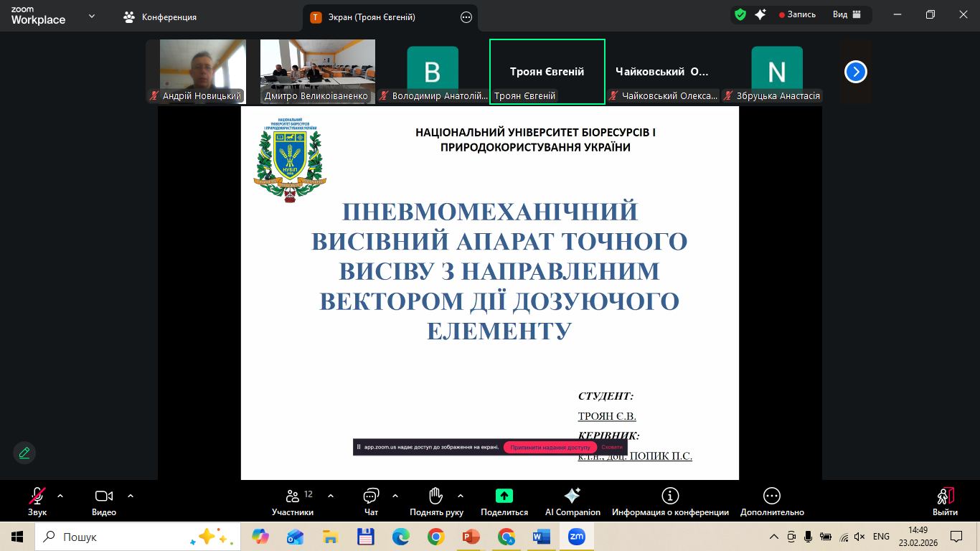Open more options on the Экран tab
Image resolution: width=980 pixels, height=551 pixels.
[466, 17]
